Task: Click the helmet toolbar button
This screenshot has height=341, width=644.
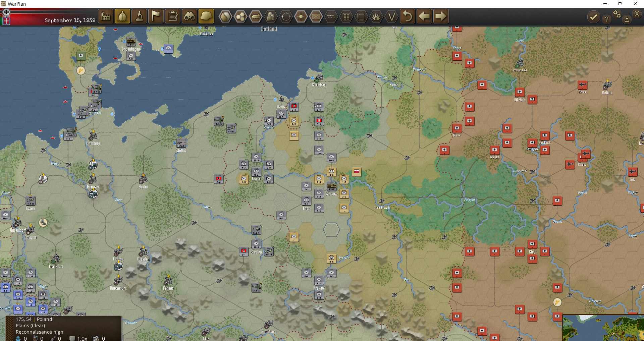Action: coord(206,16)
